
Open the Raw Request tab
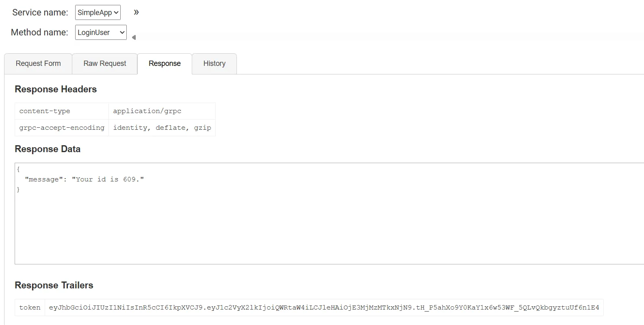[105, 63]
